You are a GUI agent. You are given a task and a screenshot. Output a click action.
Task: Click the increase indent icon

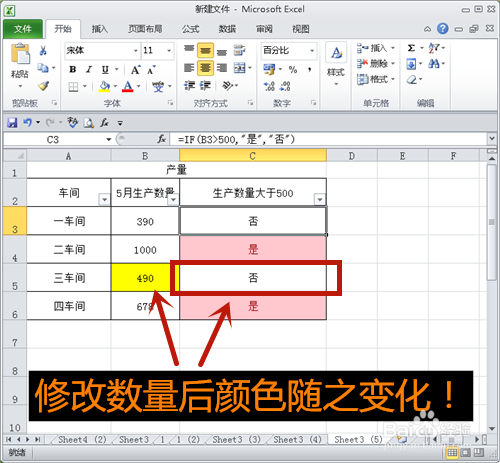click(205, 86)
